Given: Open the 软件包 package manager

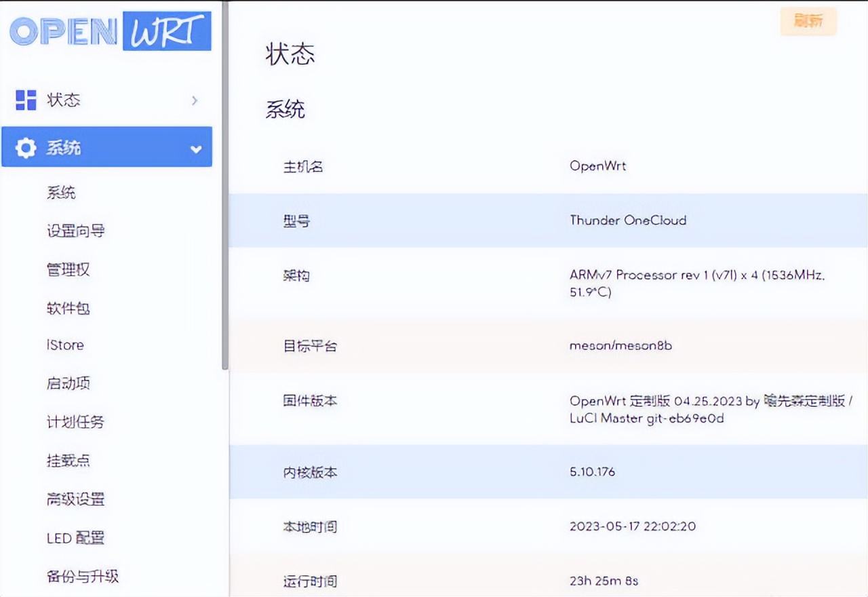Looking at the screenshot, I should coord(67,308).
